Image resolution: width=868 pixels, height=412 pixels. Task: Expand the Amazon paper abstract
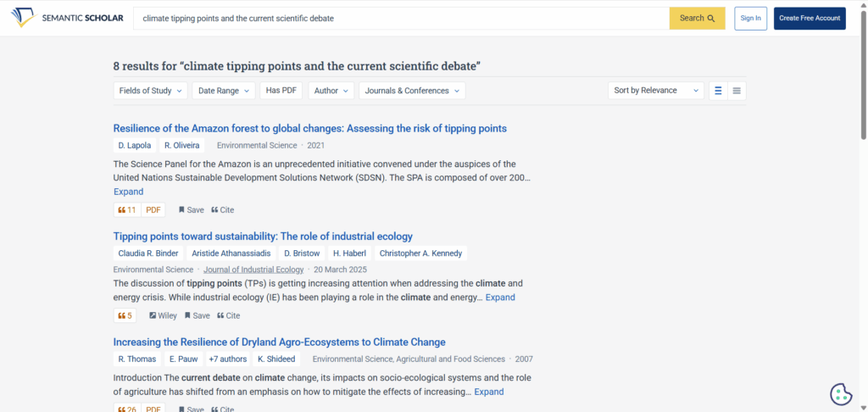coord(129,192)
